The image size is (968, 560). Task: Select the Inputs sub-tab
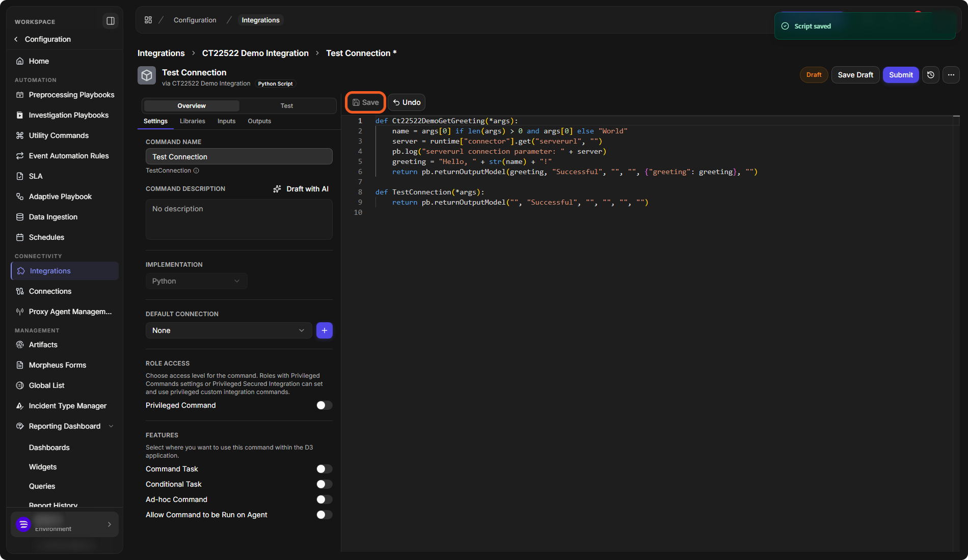click(226, 121)
